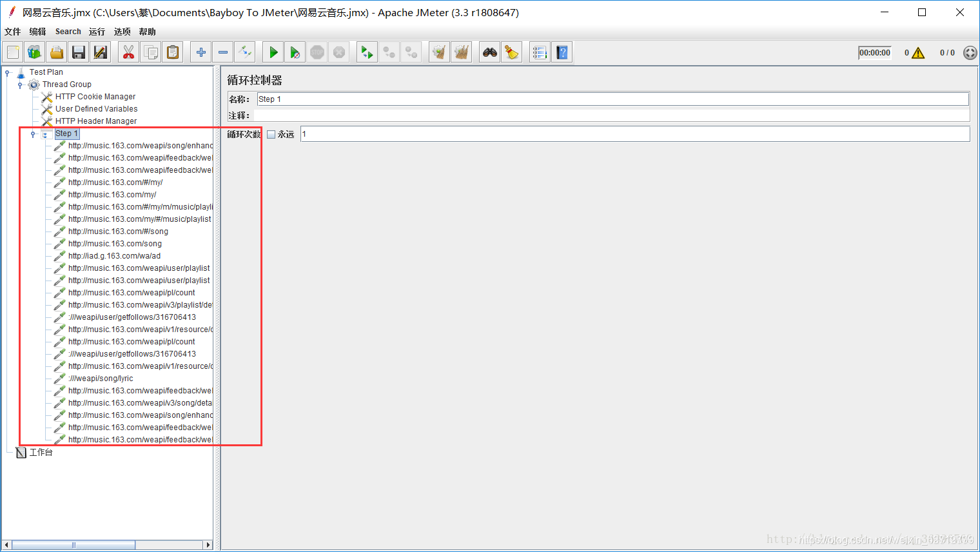
Task: Click the Toggle enable/disable toolbar icon
Action: [245, 52]
